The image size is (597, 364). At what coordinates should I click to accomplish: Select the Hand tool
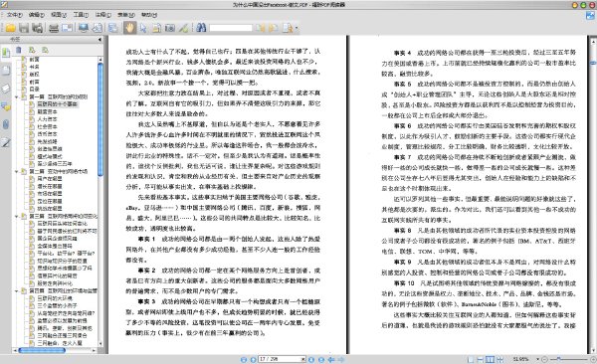129,28
